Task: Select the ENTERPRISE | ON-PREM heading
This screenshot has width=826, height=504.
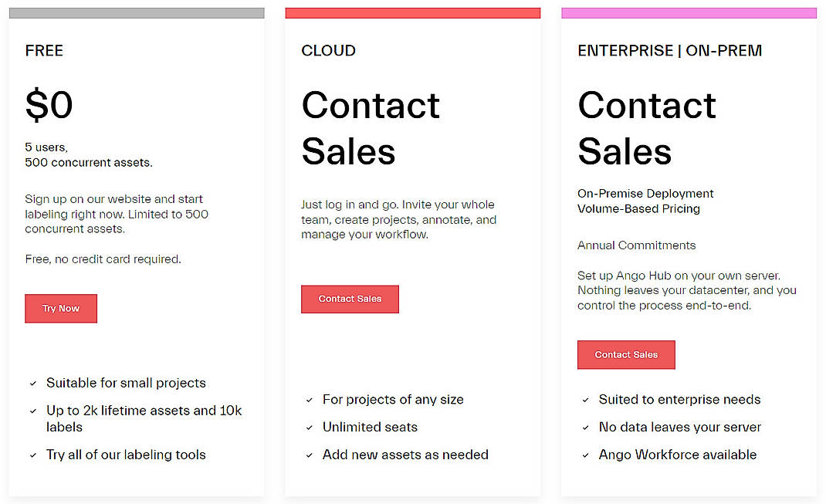Action: pos(670,50)
